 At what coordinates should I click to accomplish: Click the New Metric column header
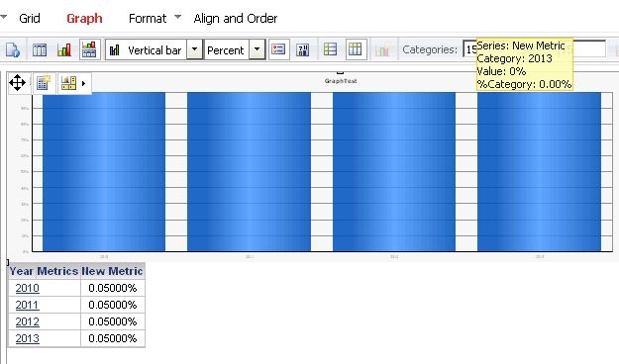point(113,271)
